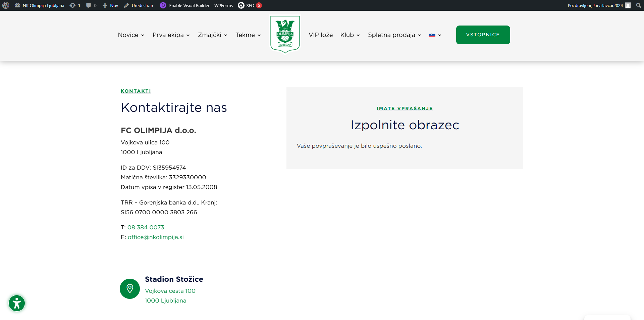Viewport: 644px width, 320px height.
Task: Click the updates icon with count 1
Action: point(75,5)
